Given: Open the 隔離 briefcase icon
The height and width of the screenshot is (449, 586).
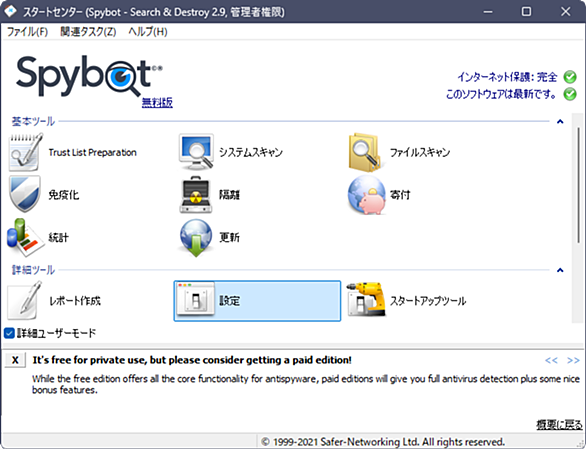Looking at the screenshot, I should (x=196, y=194).
